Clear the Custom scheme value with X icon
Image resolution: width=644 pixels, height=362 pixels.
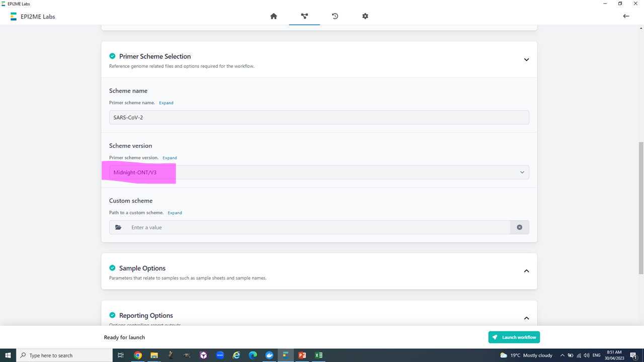519,227
